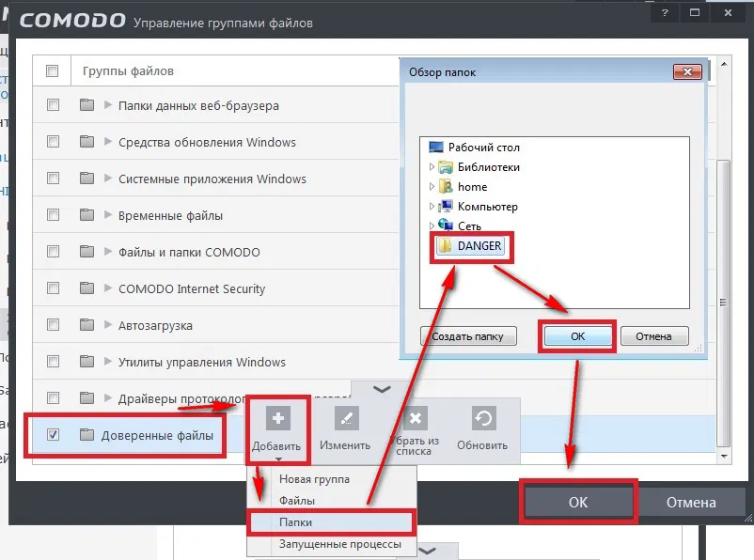Select Рабочий стол tree item label
The height and width of the screenshot is (560, 754).
pos(484,148)
